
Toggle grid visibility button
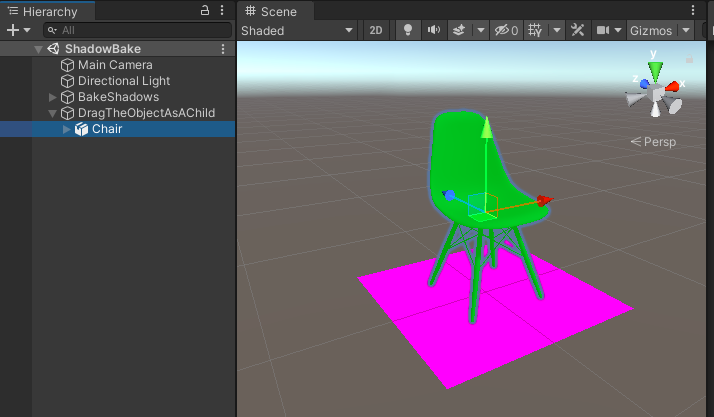click(x=535, y=31)
